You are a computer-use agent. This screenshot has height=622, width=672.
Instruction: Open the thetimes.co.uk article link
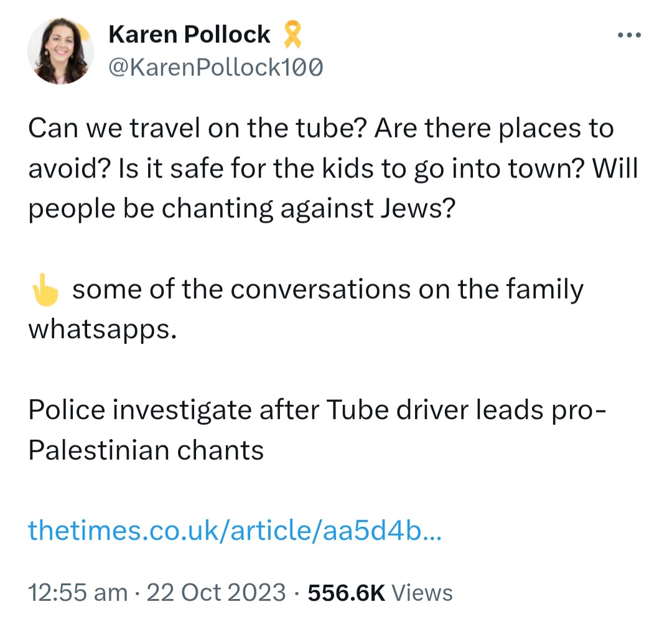click(x=235, y=530)
